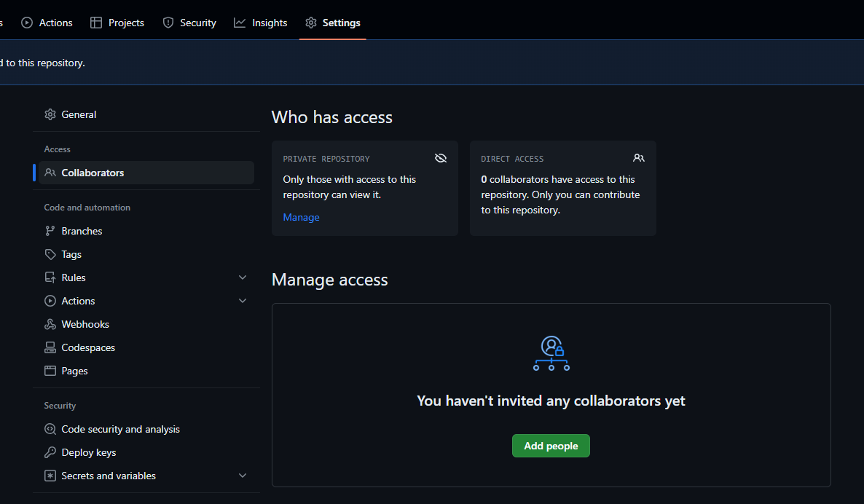Screen dimensions: 864x504
Task: Open the Actions tab in the top navigation
Action: tap(47, 23)
